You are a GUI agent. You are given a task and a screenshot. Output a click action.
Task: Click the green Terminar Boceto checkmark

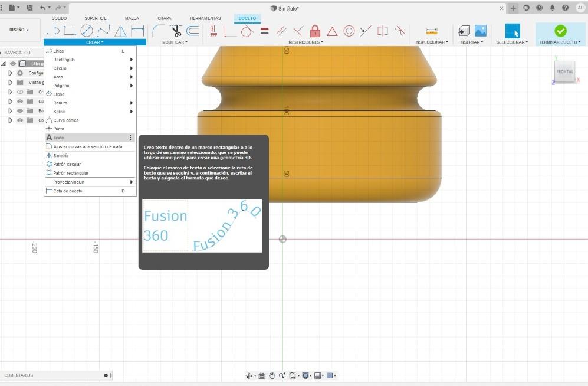(561, 31)
